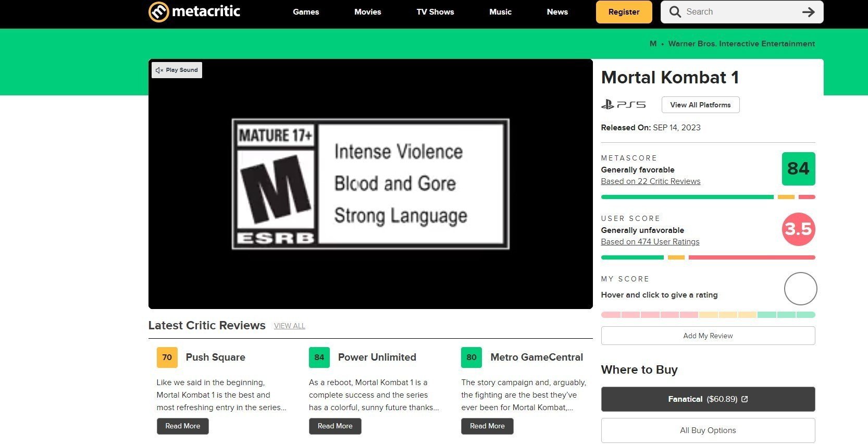
Task: Click the My Score rating bar
Action: [x=708, y=315]
